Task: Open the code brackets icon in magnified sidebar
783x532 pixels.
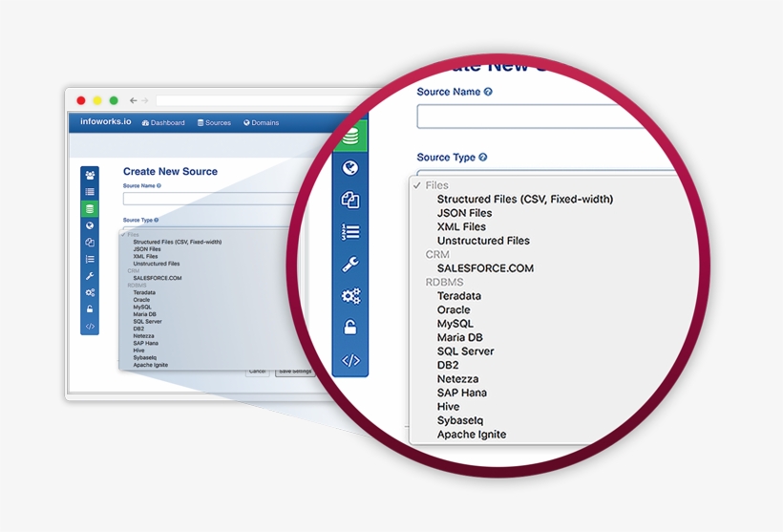Action: [x=350, y=360]
